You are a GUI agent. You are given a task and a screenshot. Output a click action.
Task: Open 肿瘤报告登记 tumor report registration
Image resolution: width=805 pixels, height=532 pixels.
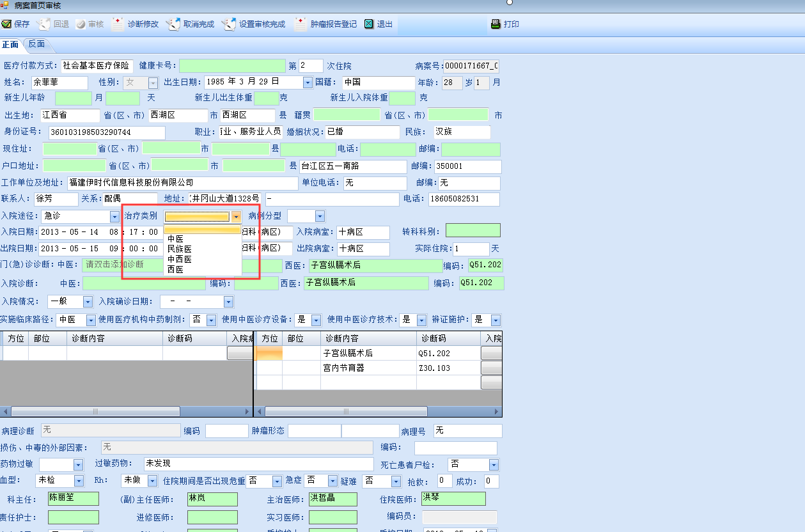coord(301,24)
